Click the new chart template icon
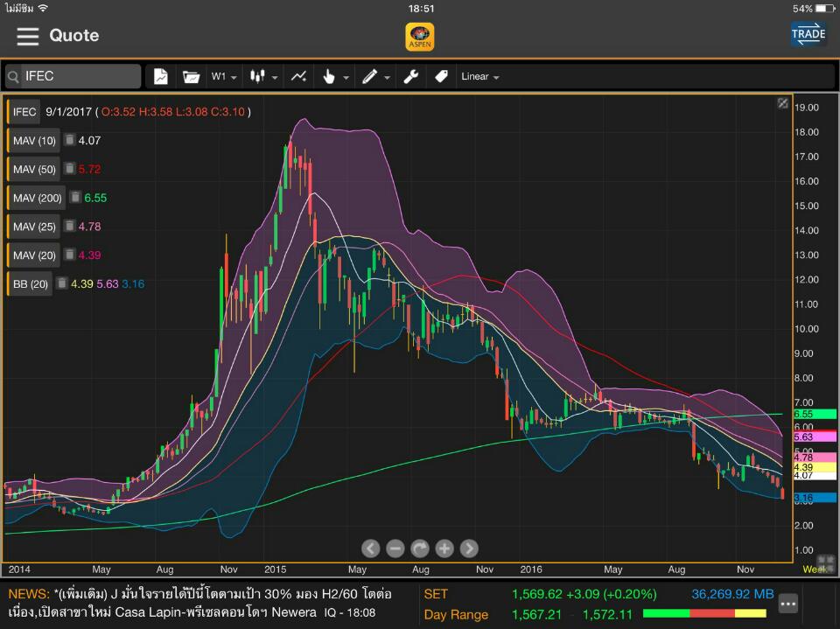Viewport: 840px width, 629px height. [x=161, y=77]
